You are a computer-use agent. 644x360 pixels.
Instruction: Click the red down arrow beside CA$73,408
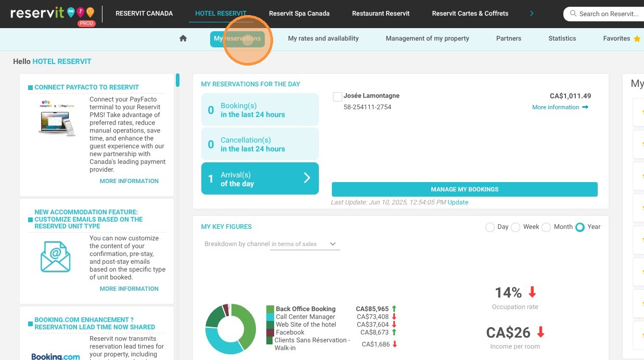[x=394, y=316]
